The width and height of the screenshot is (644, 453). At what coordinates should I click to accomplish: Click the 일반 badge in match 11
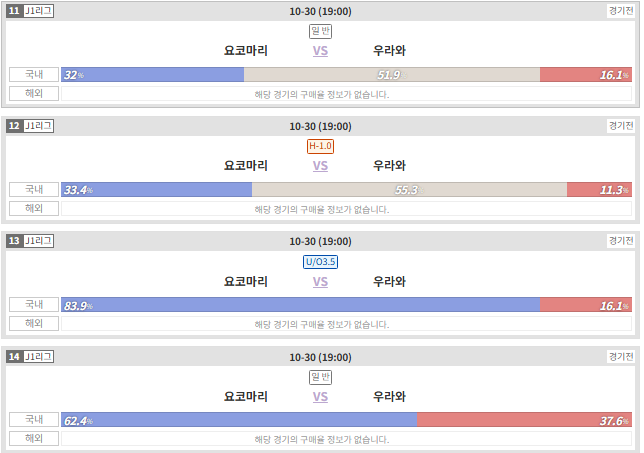[x=320, y=31]
